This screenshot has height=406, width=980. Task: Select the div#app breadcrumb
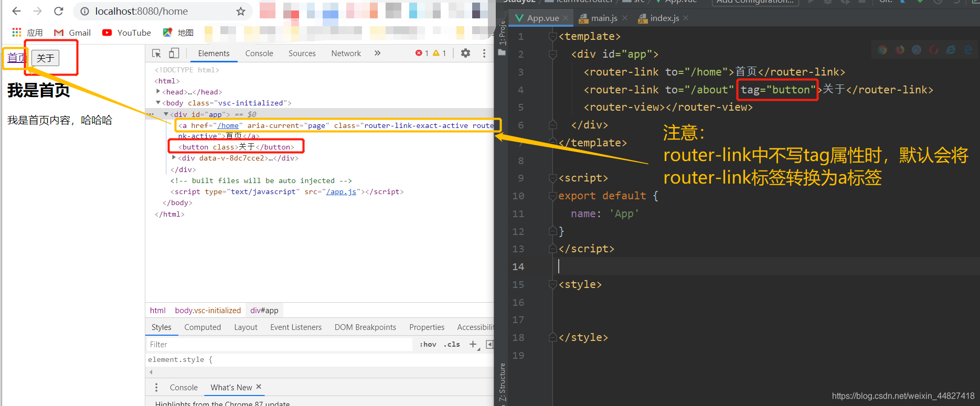coord(264,311)
